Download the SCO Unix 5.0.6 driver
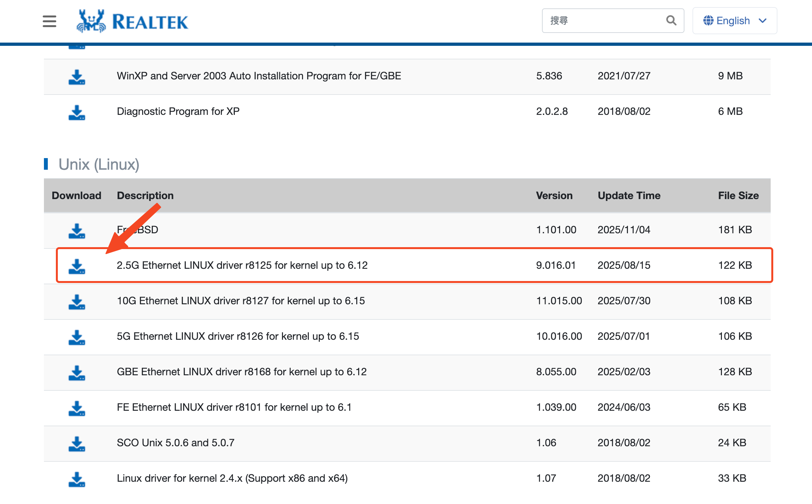 (x=77, y=444)
